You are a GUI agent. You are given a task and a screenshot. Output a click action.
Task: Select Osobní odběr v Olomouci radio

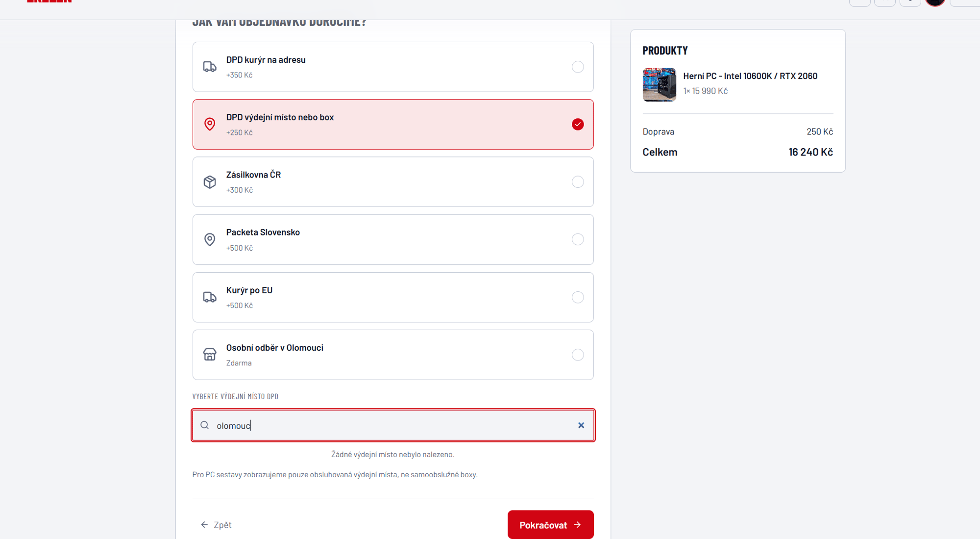578,355
